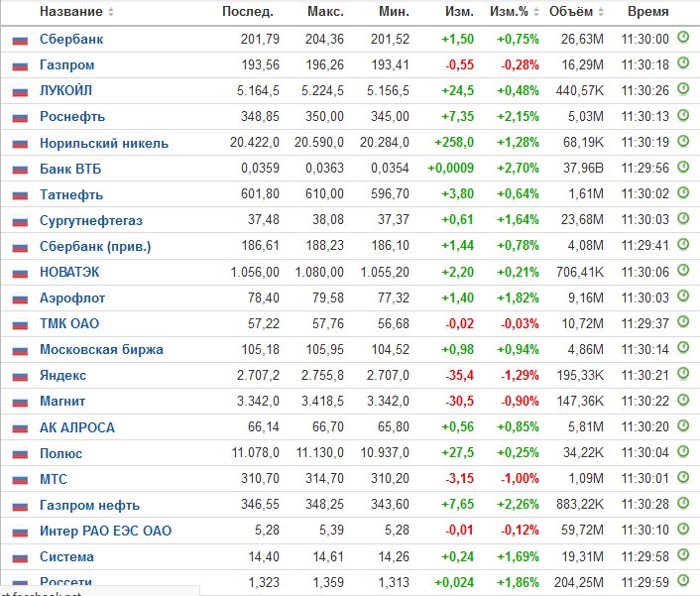
Task: Click the clock icon in the НОВАТЭК row
Action: (683, 270)
